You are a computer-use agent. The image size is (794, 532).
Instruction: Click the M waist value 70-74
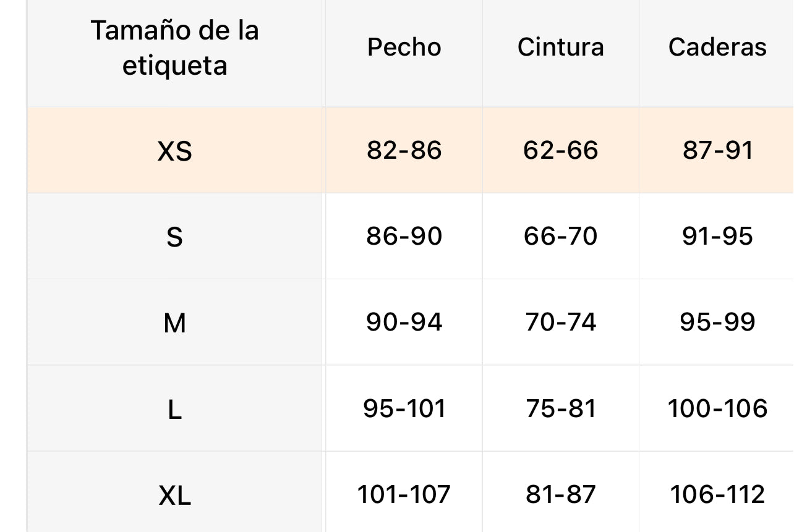click(x=560, y=322)
